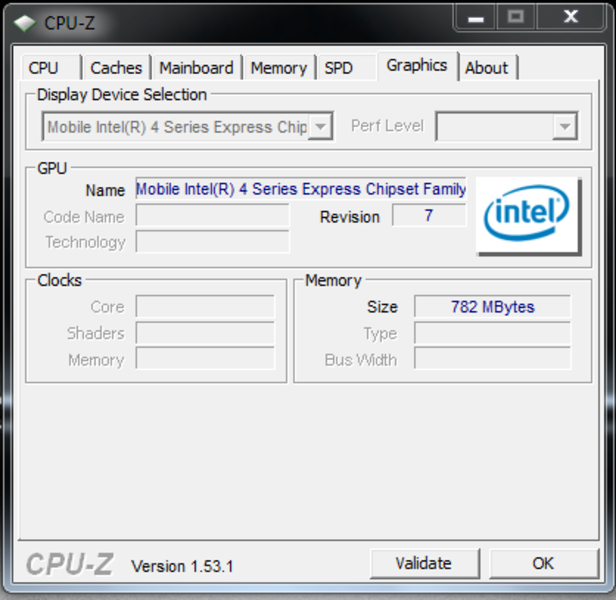Viewport: 616px width, 600px height.
Task: Click the disabled maximize button
Action: [x=516, y=17]
